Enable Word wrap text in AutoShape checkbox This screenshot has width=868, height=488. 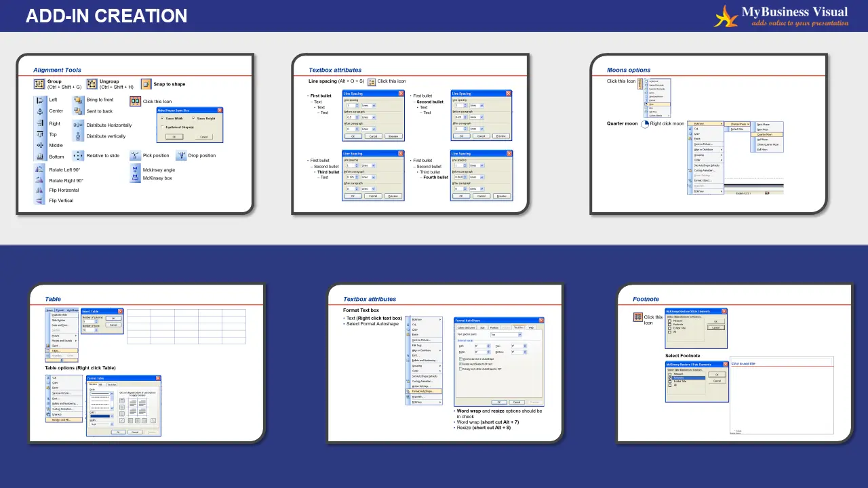pyautogui.click(x=460, y=359)
